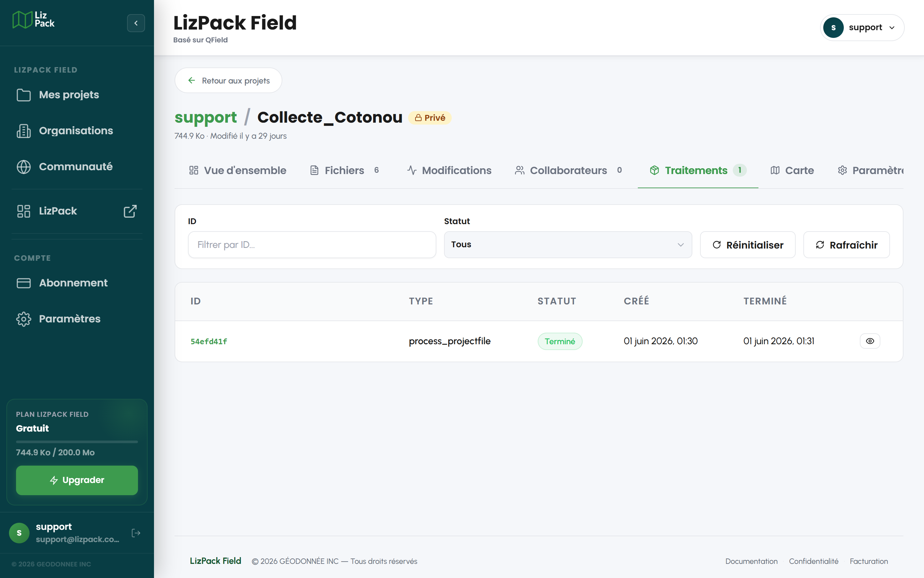Click the Collecte_Cotonou project title
This screenshot has height=578, width=924.
point(330,117)
